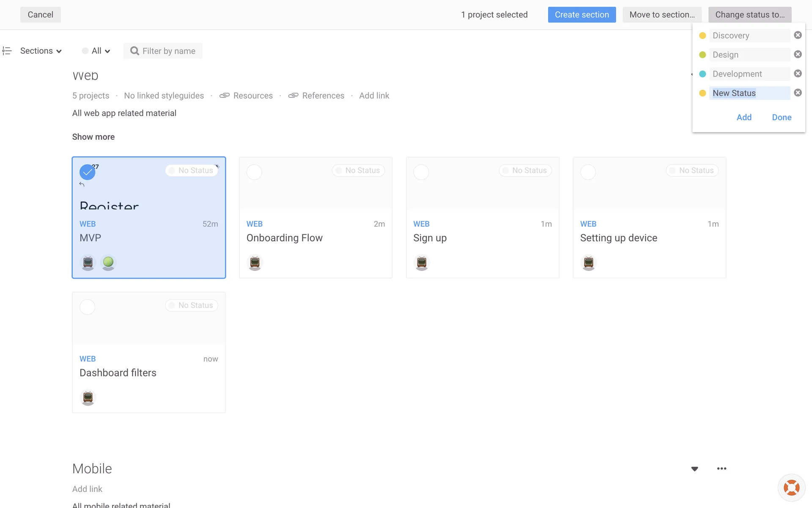Focus the Filter by name field

168,51
